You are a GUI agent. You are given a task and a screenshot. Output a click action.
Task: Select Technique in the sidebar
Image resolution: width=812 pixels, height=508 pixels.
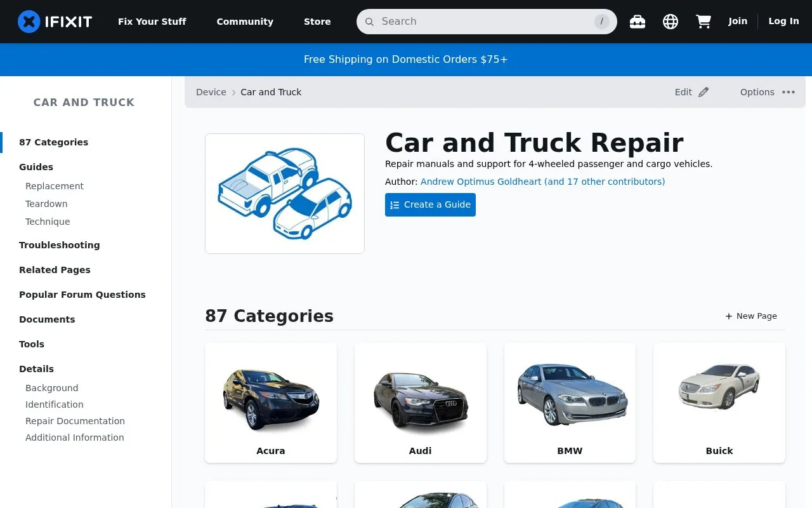pos(48,222)
